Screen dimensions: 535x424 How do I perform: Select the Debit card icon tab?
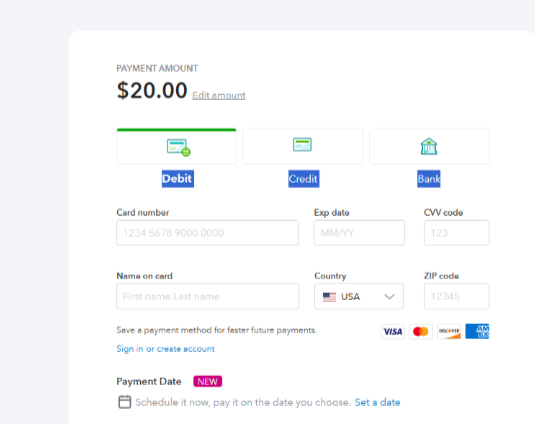coord(176,147)
